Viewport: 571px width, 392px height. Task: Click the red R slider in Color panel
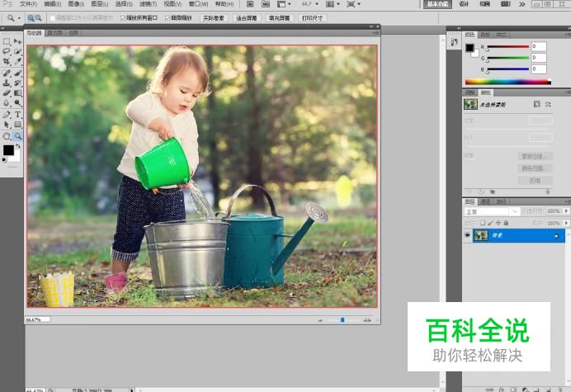pos(508,47)
